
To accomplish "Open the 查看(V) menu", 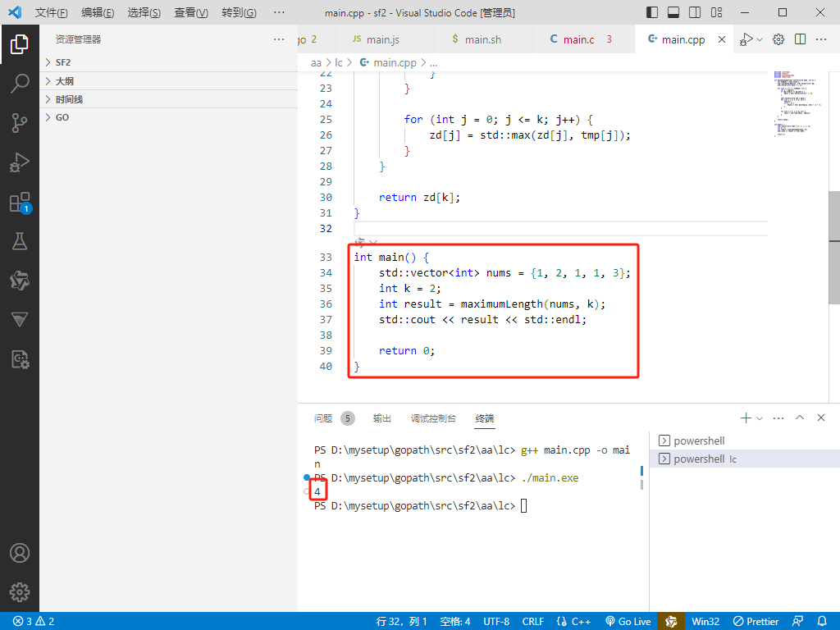I will pyautogui.click(x=191, y=12).
